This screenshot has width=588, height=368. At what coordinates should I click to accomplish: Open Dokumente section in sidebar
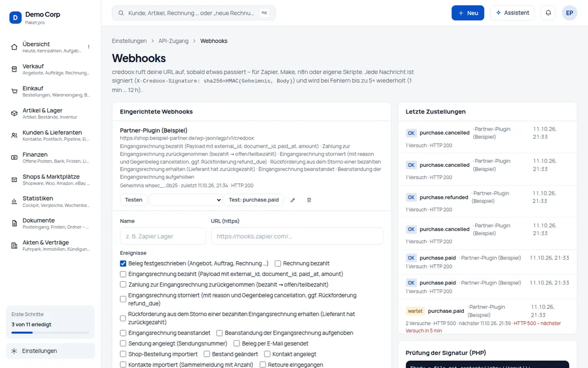pyautogui.click(x=50, y=224)
